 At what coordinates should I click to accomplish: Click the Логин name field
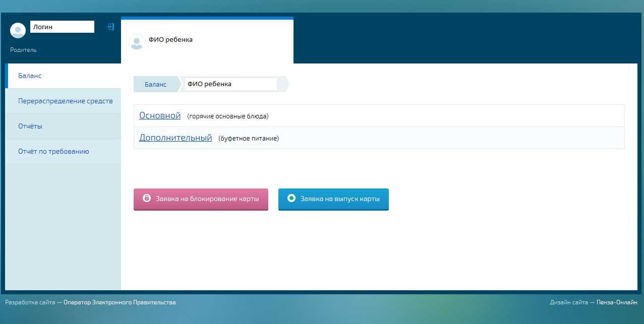point(62,27)
